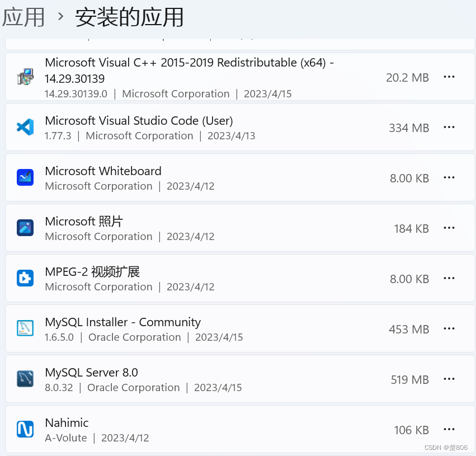Click the 20.2 MB size value
Viewport: 476px width, 456px height.
coord(407,78)
